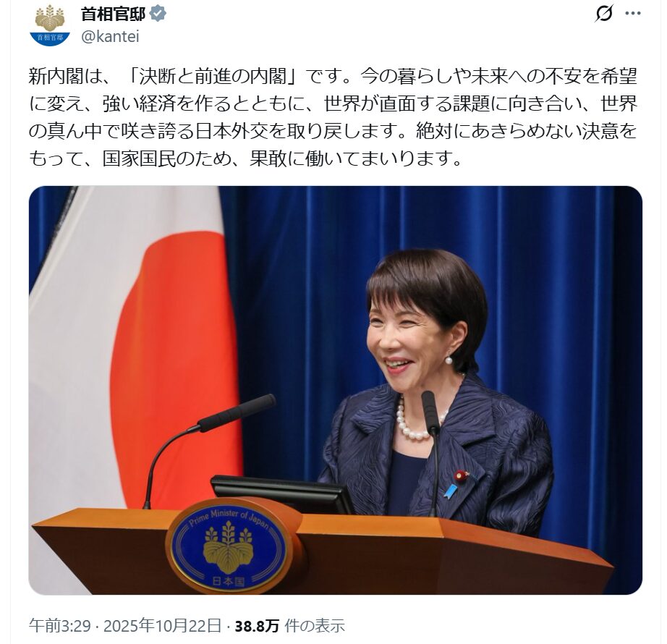
Task: Click the 38.8万 view count
Action: pyautogui.click(x=257, y=626)
